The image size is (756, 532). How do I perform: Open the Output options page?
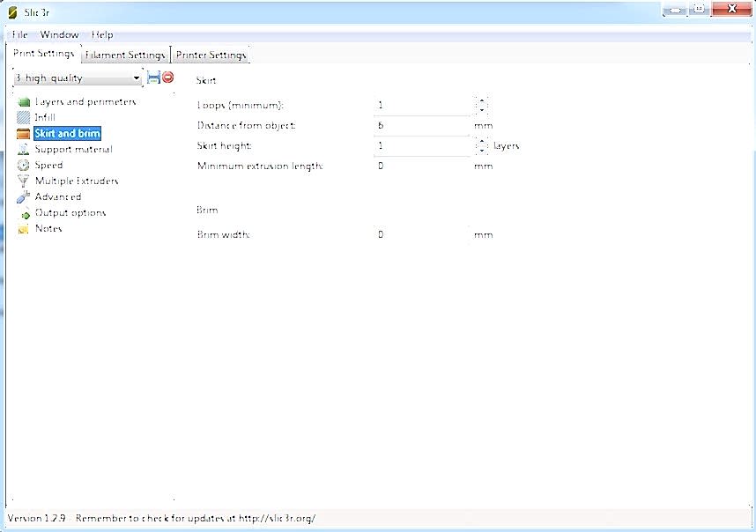click(70, 213)
